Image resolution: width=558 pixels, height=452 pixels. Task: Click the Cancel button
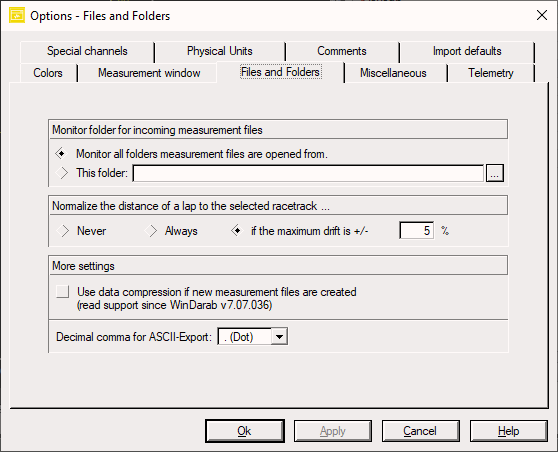click(420, 431)
